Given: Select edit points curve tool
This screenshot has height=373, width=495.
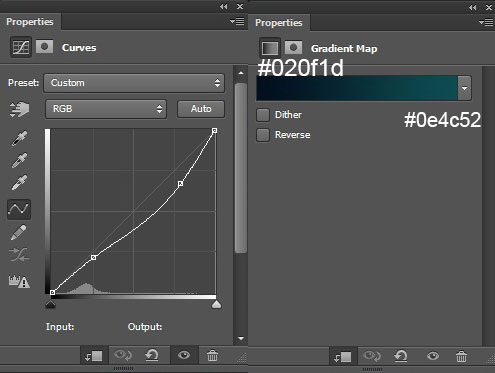Looking at the screenshot, I should tap(19, 209).
